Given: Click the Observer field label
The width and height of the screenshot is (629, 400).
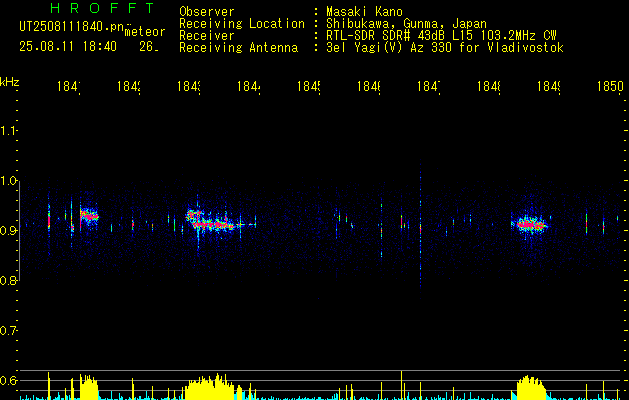Looking at the screenshot, I should (x=207, y=12).
